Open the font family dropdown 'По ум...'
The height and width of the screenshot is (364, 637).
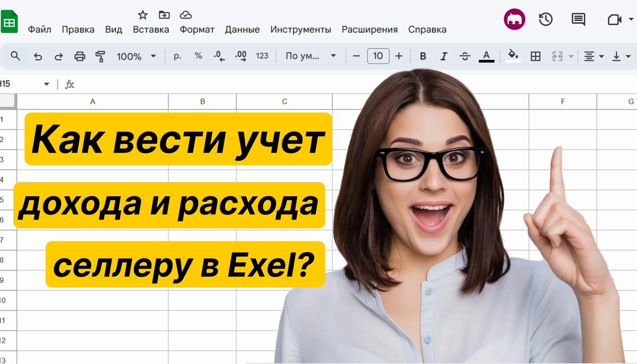311,56
